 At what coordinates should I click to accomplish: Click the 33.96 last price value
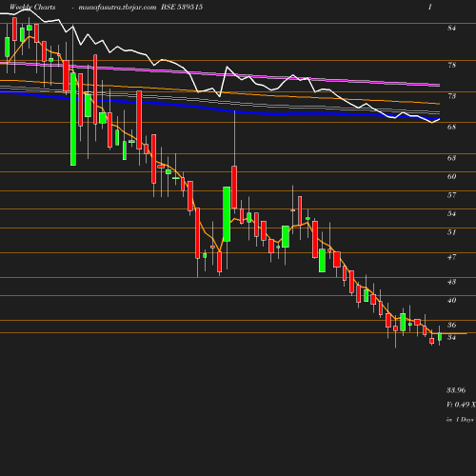(x=456, y=390)
